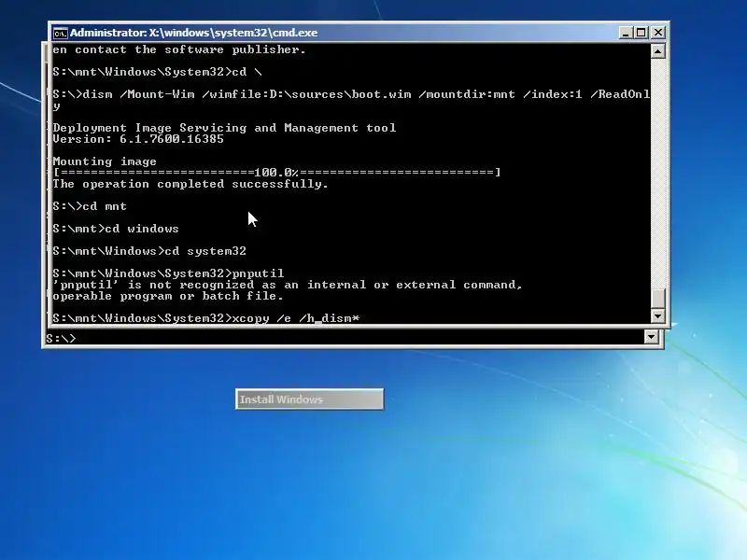
Task: Click the 'S:\mnt\Windows\System32>cd \' line
Action: (157, 72)
